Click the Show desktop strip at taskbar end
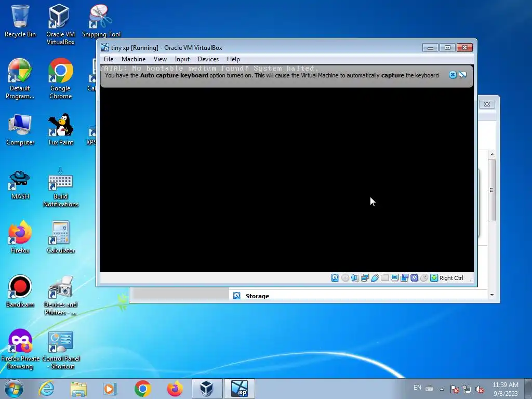The image size is (532, 399). [x=528, y=389]
